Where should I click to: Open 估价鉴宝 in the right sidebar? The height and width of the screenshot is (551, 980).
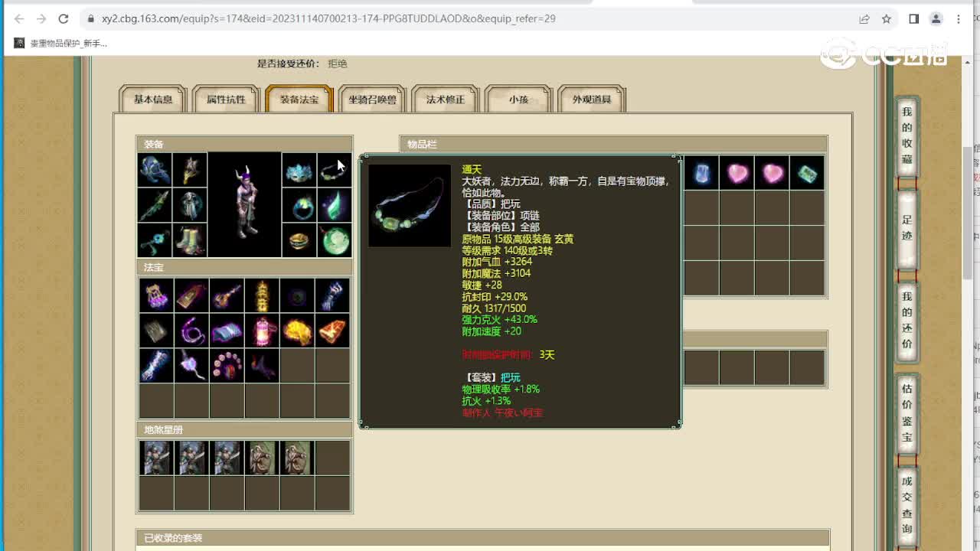(907, 413)
